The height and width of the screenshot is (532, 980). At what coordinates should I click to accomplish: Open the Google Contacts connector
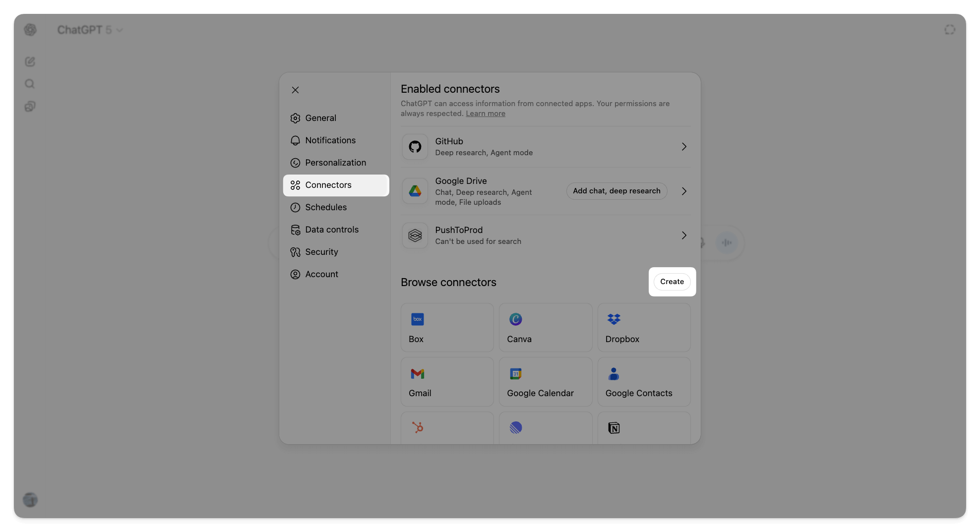(x=644, y=382)
